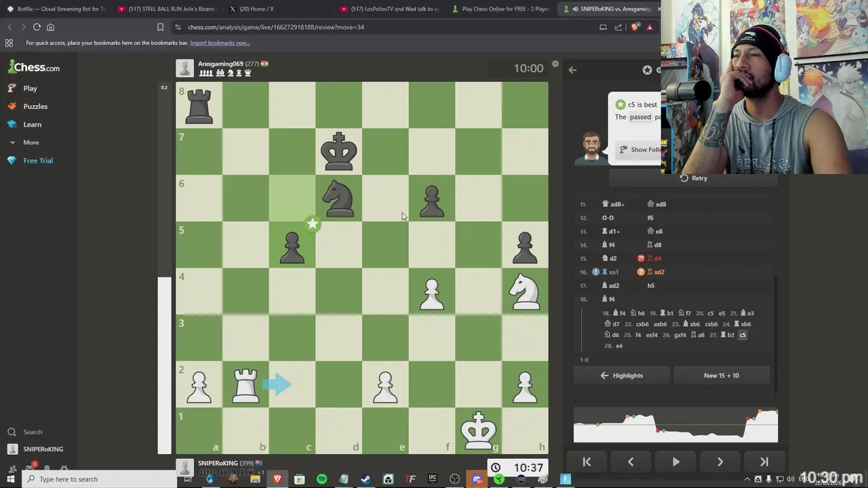Click the Windows taskbar search box
The height and width of the screenshot is (488, 868).
[x=100, y=479]
